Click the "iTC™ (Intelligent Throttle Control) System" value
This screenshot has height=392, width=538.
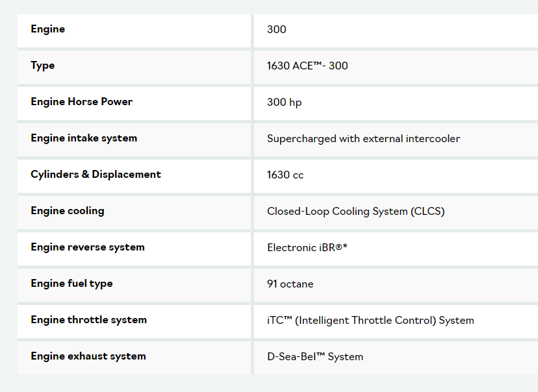[x=370, y=321]
